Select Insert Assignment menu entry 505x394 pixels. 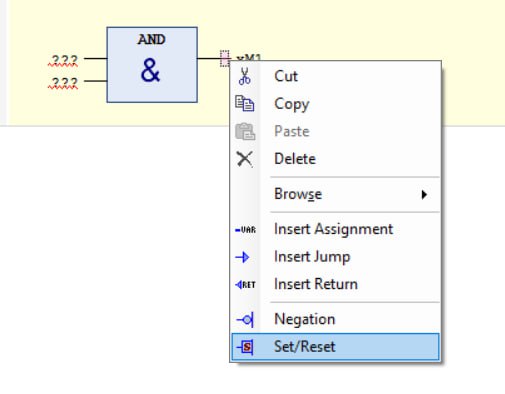click(335, 229)
